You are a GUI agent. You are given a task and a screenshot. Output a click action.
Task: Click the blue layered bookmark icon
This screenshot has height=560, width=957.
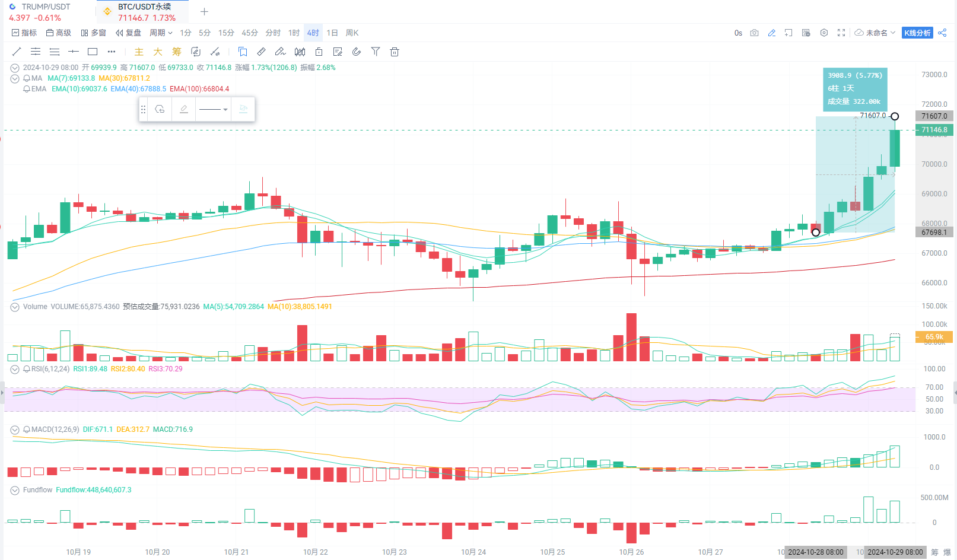243,52
